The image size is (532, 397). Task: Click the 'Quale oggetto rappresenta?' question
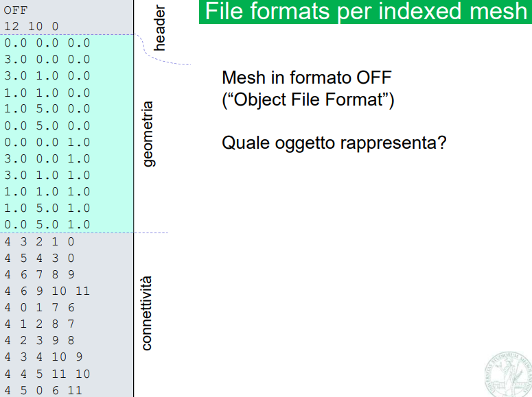click(334, 144)
